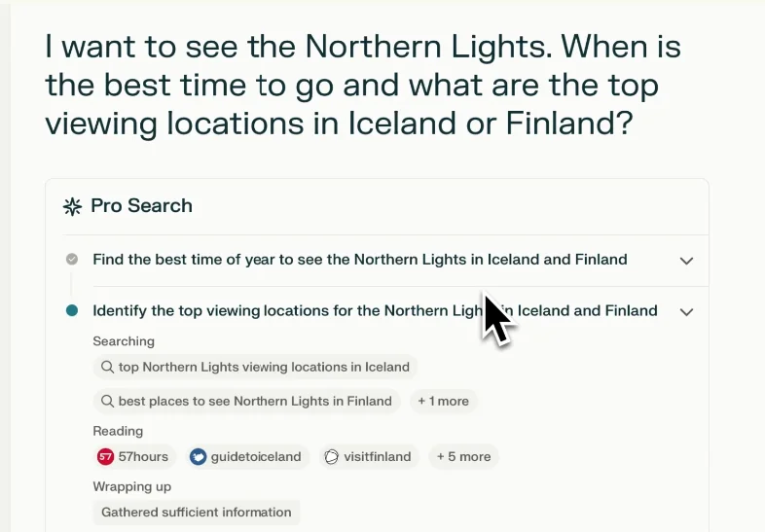This screenshot has width=765, height=532.
Task: Expand the 'Find the best time' step chevron
Action: 686,261
